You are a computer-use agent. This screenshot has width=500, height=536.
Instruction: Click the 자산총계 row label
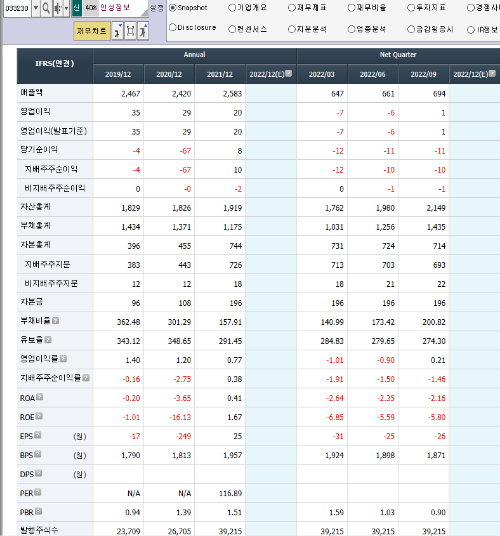(x=36, y=207)
